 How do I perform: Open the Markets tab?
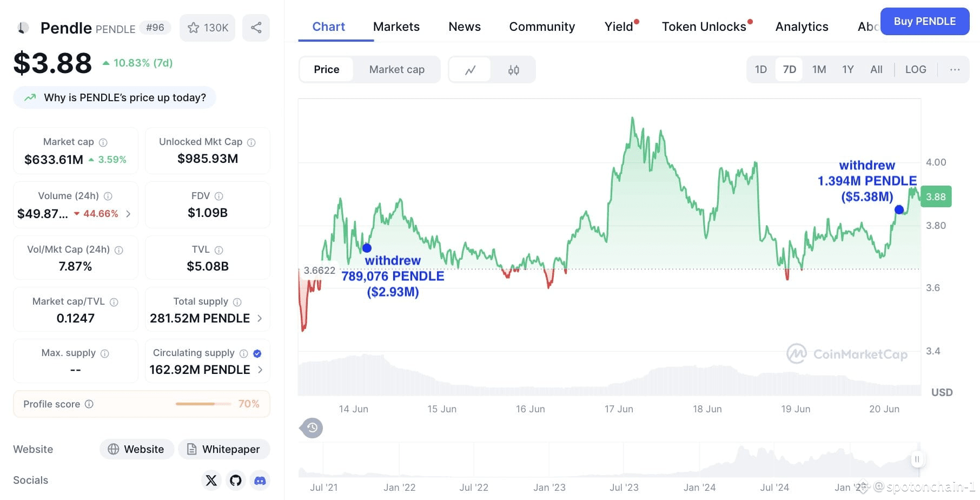pos(396,27)
